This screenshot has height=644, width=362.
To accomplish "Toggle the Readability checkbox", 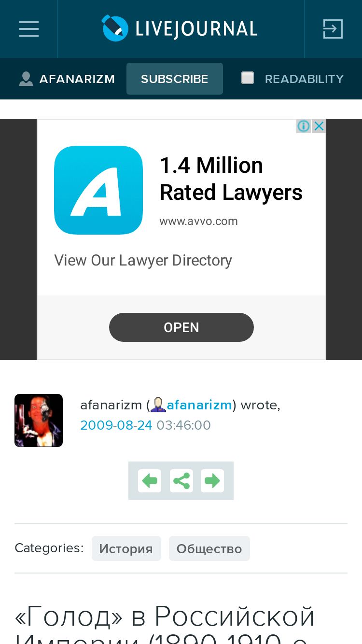I will (248, 78).
